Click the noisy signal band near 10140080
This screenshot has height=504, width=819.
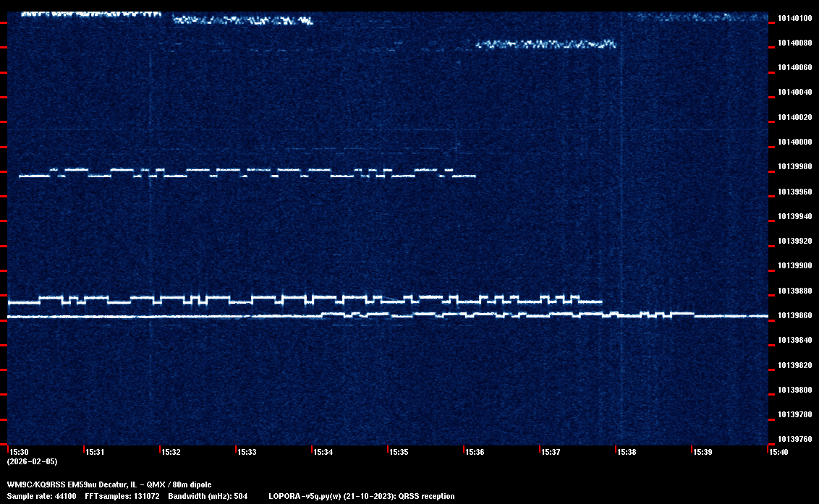(546, 45)
